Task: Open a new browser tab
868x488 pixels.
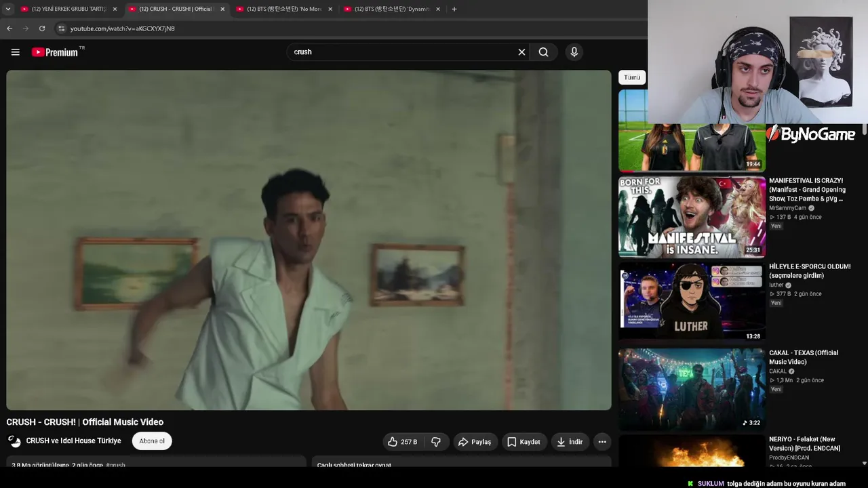Action: pyautogui.click(x=454, y=9)
